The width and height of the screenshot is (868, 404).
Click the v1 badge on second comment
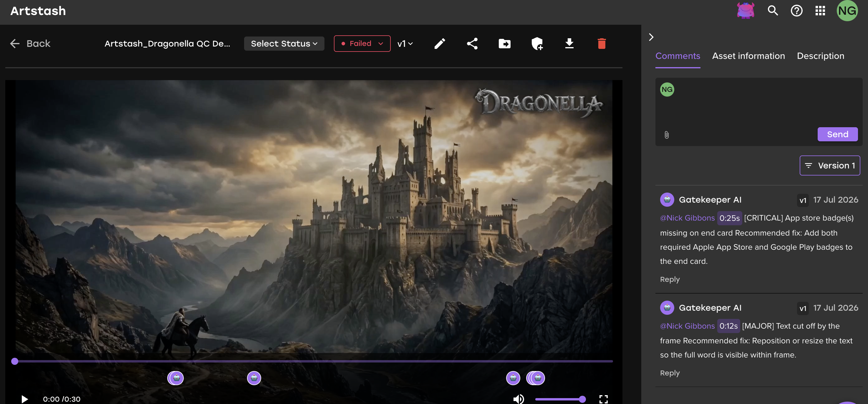click(803, 308)
